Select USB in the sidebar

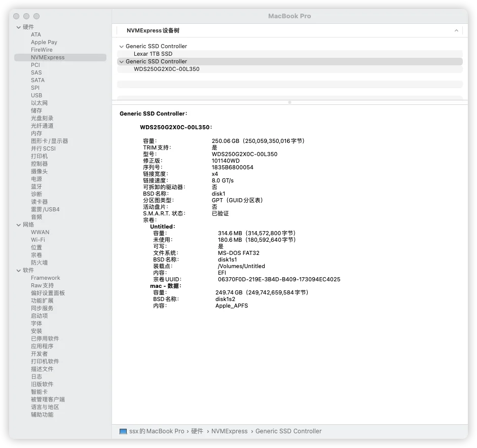36,95
